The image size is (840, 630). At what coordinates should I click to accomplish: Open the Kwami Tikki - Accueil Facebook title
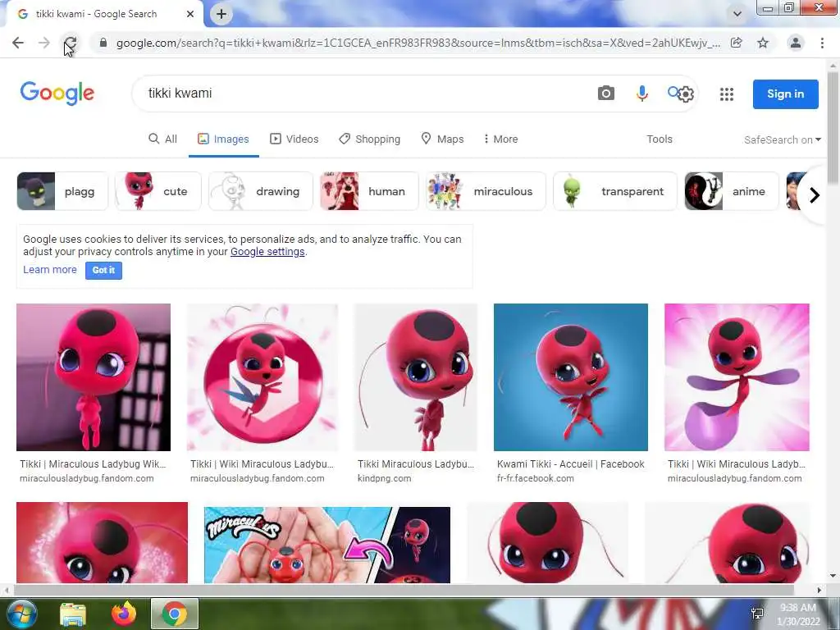571,464
